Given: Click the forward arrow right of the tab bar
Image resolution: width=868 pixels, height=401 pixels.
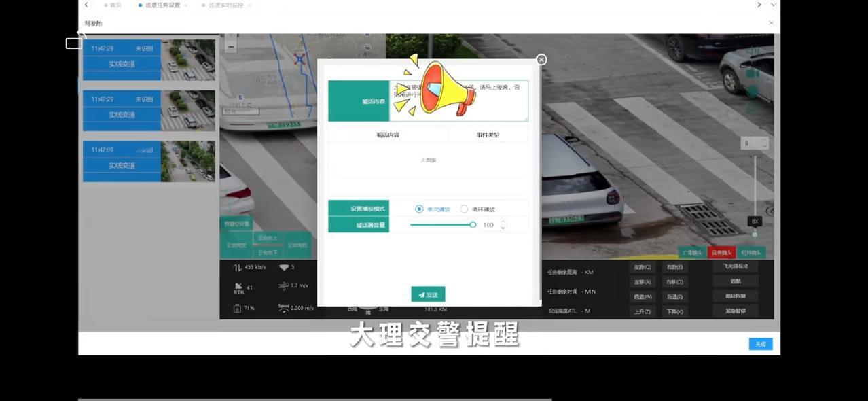Looking at the screenshot, I should pyautogui.click(x=759, y=5).
